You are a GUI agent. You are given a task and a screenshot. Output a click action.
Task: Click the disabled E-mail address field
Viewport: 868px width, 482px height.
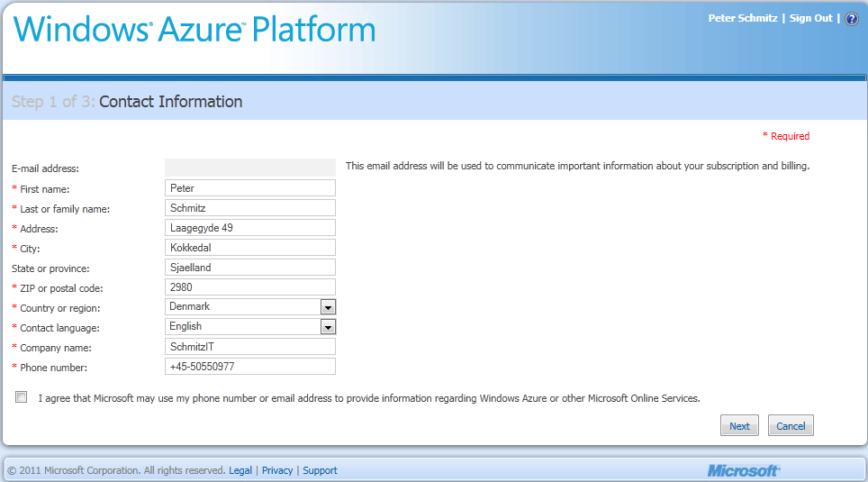tap(250, 168)
